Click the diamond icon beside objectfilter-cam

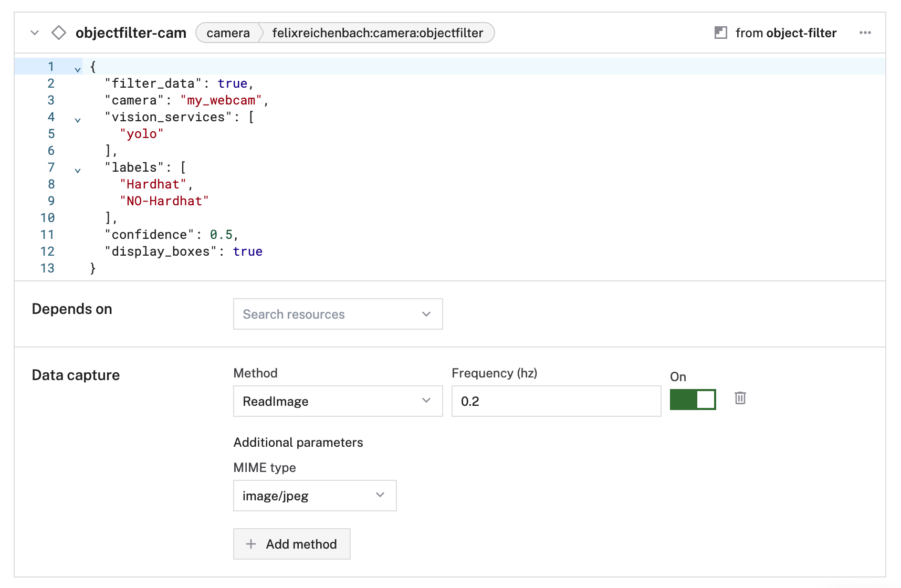pos(59,33)
